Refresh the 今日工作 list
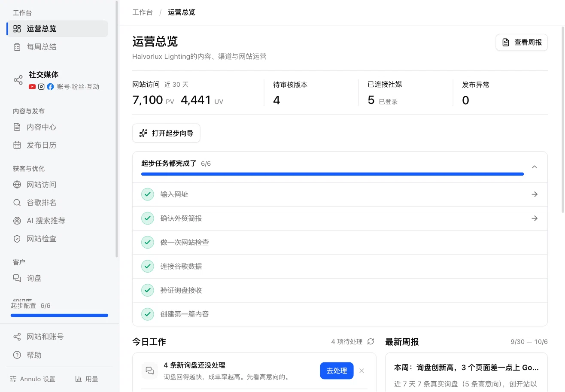565x392 pixels. (371, 342)
